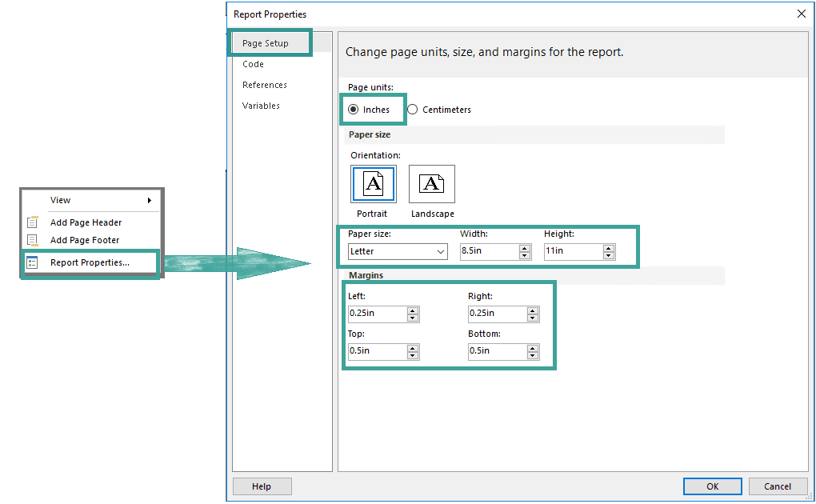Increase Top margin with up spinner
Image resolution: width=816 pixels, height=504 pixels.
tap(413, 348)
